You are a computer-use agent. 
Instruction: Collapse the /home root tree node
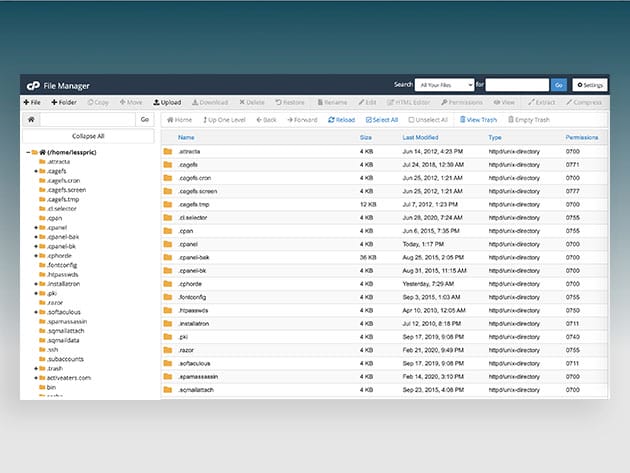(27, 152)
